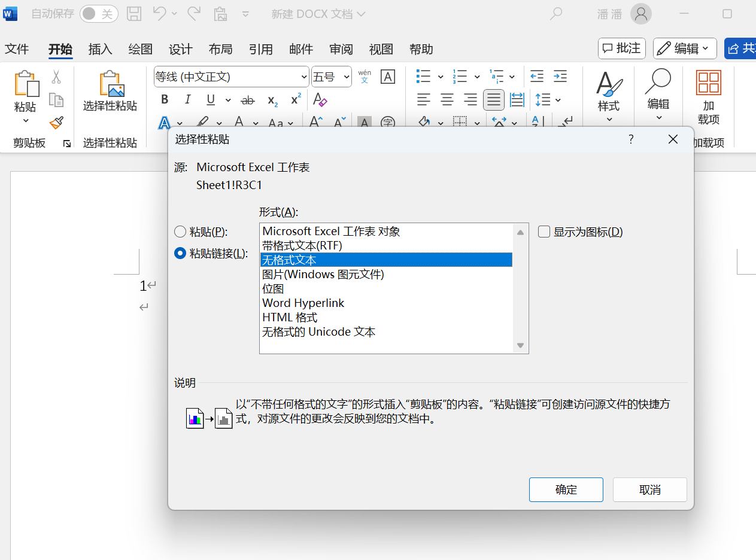Select the clear formatting icon

click(320, 101)
